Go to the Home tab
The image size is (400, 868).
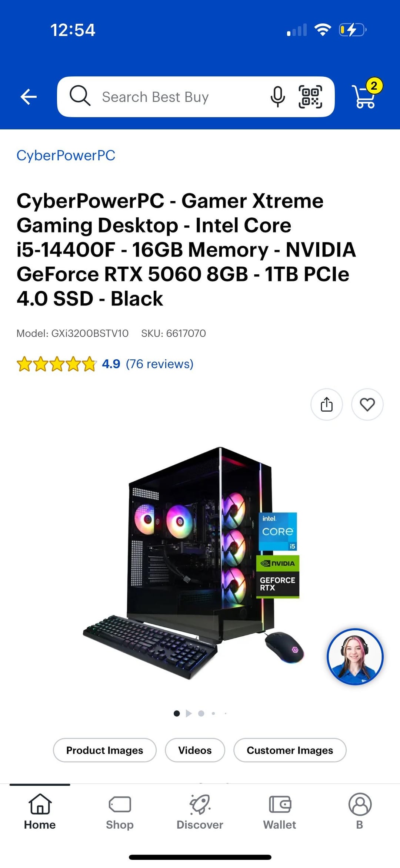(x=40, y=812)
